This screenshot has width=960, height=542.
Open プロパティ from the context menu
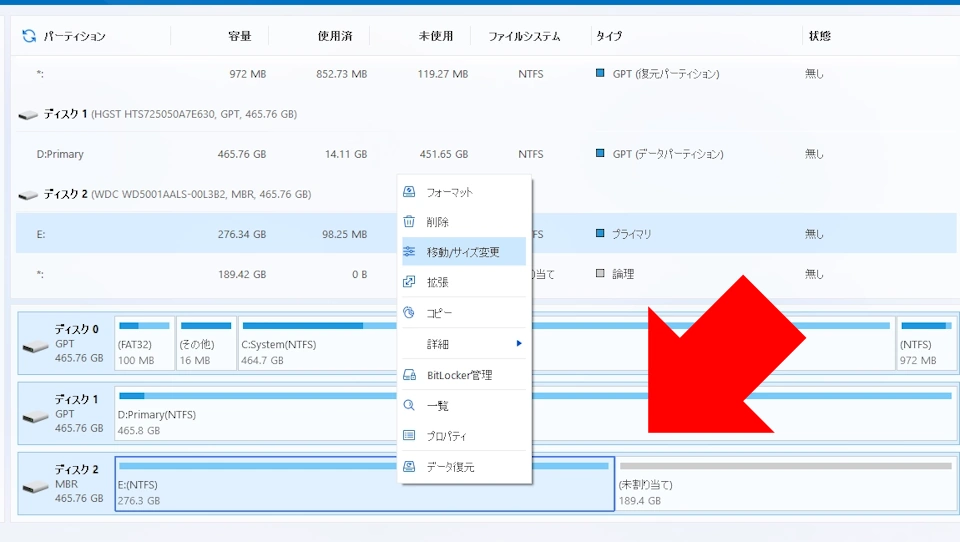(464, 436)
